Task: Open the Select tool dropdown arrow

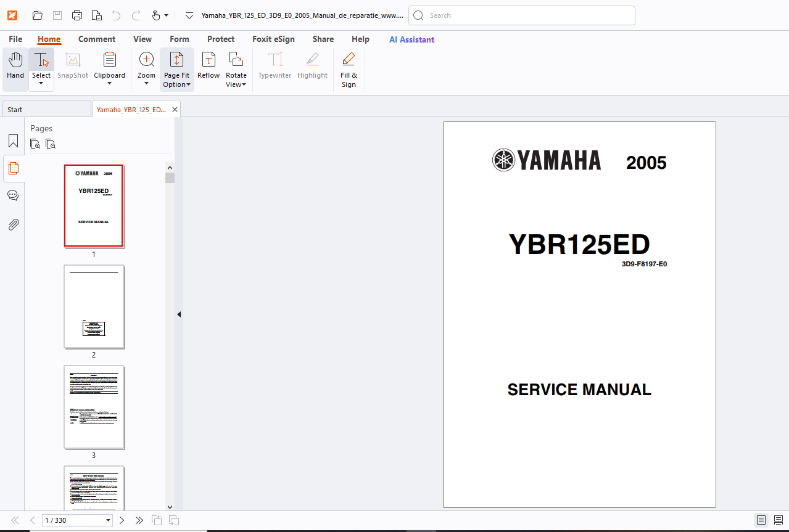Action: pos(41,84)
